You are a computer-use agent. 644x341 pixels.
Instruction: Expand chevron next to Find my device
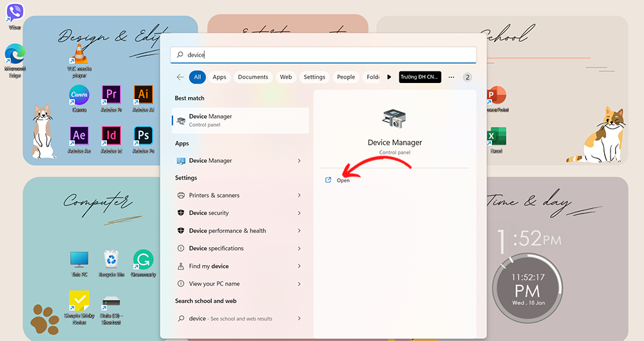299,266
